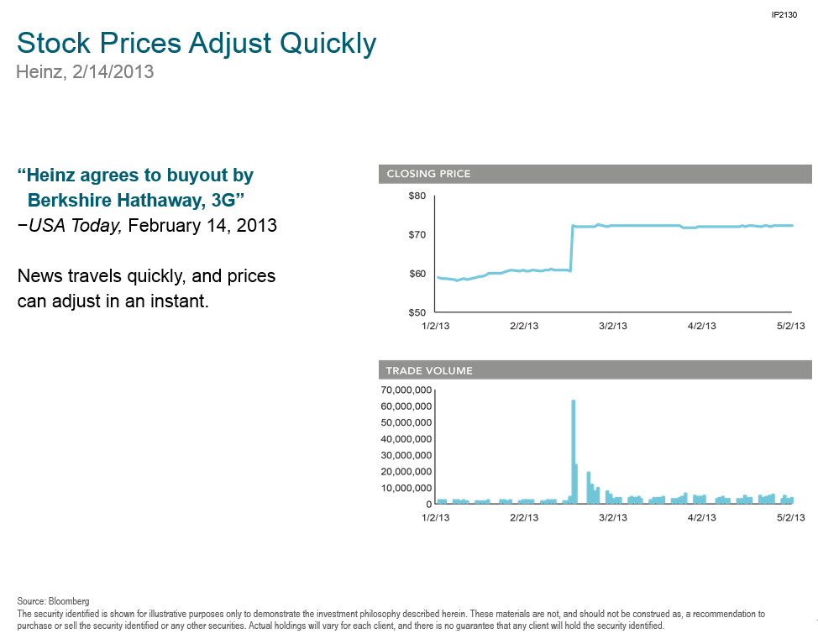The width and height of the screenshot is (818, 644).
Task: Click '1/2/13' under the trade volume chart
Action: 436,518
